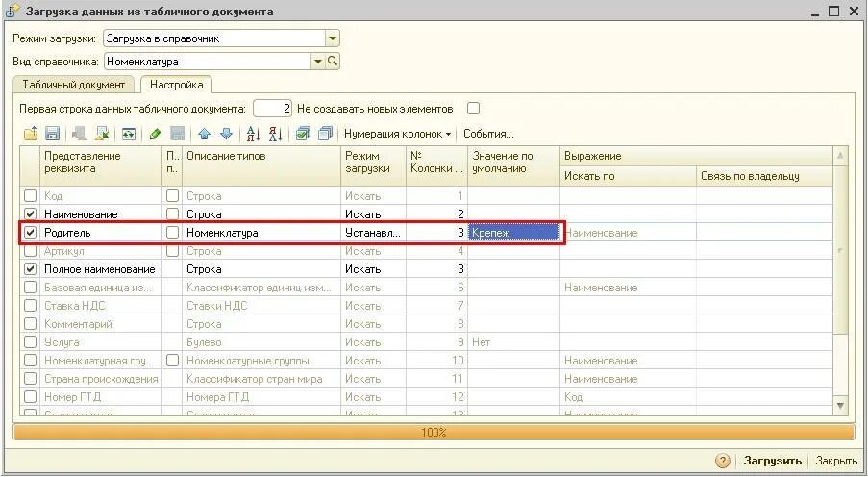The image size is (868, 477).
Task: Uncheck all rows using empty boxes icon
Action: click(x=326, y=134)
